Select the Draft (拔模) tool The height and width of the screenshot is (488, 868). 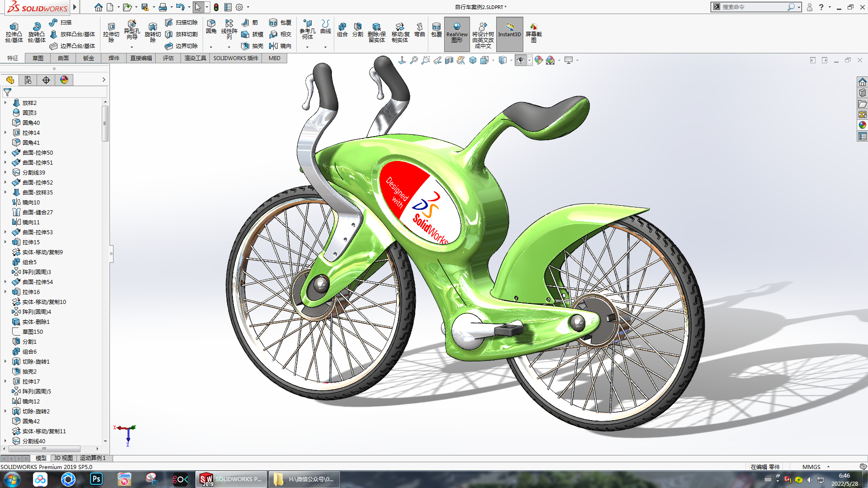click(252, 34)
